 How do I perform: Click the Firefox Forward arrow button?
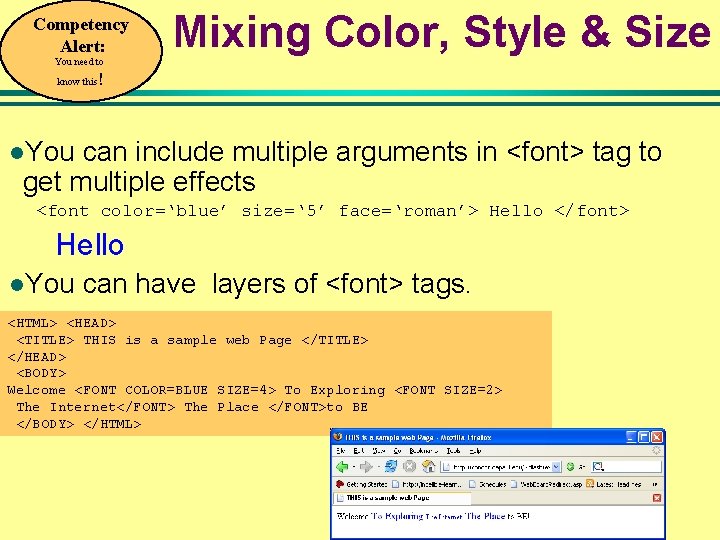tap(366, 467)
